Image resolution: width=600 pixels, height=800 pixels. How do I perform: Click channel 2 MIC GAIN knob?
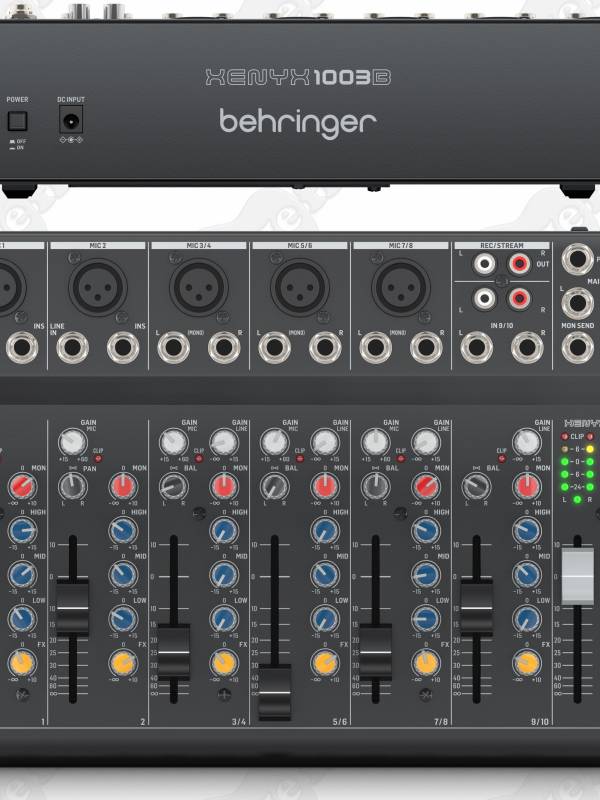pos(72,442)
